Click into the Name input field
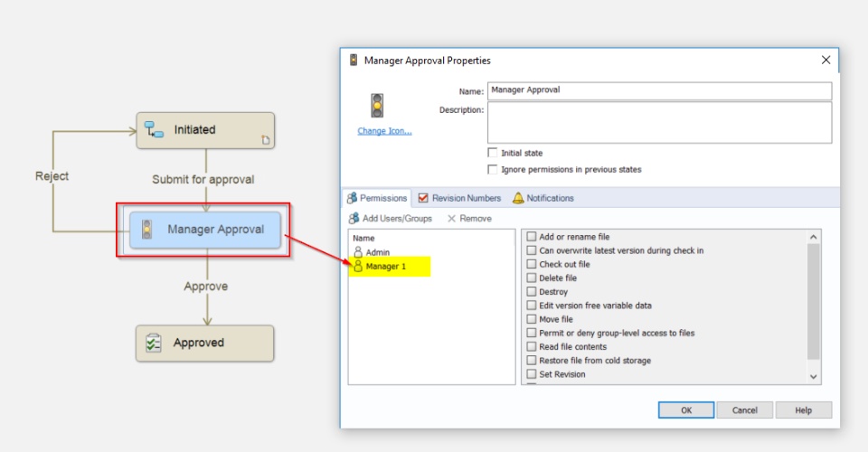 (x=659, y=90)
